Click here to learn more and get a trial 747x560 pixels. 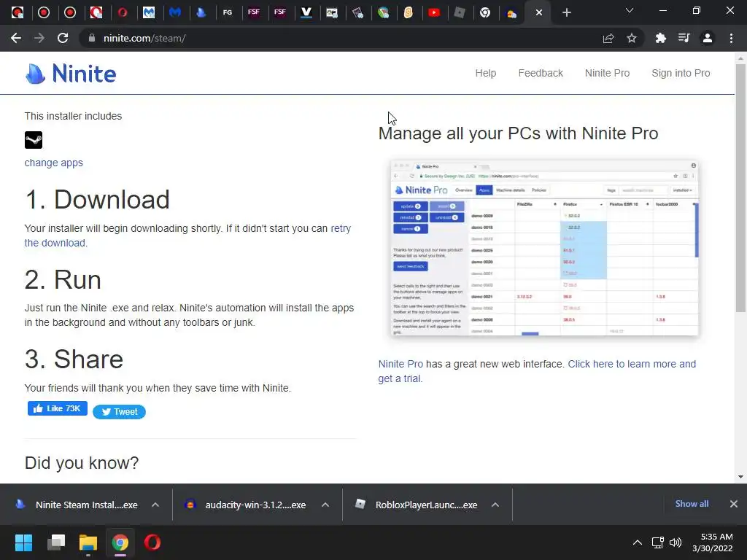632,365
